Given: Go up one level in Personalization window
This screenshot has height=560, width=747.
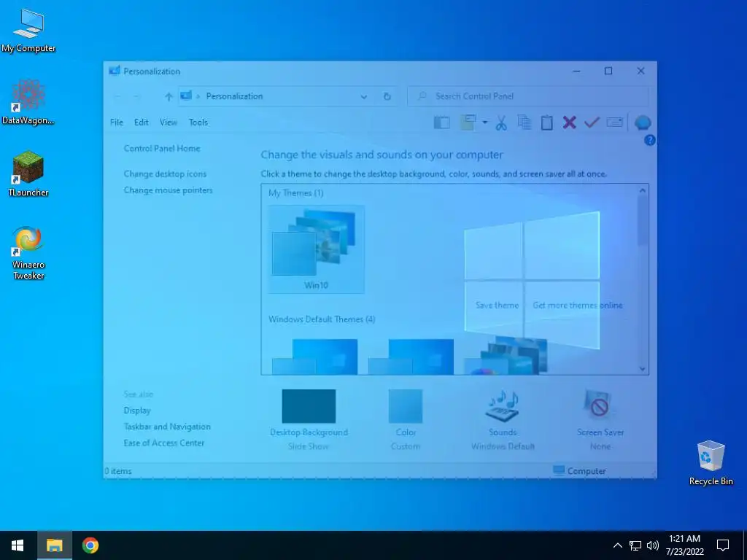Looking at the screenshot, I should tap(169, 97).
